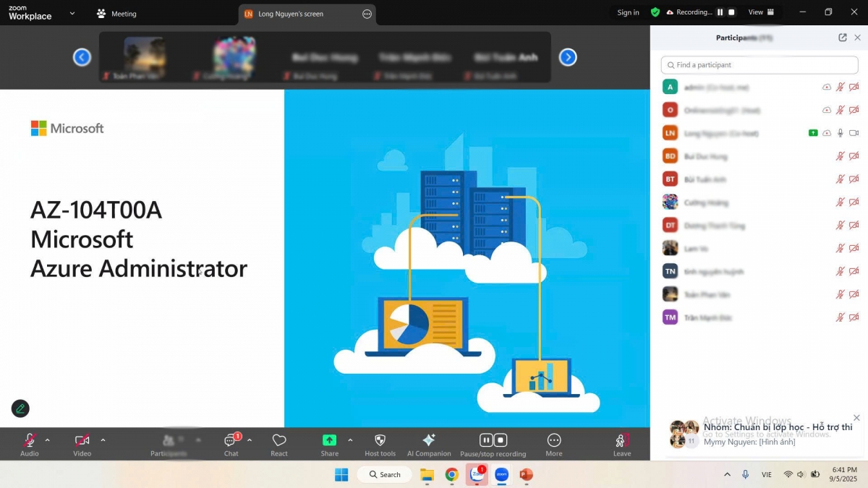Unmute microphone of TN avatar participant
868x488 pixels.
tap(841, 271)
